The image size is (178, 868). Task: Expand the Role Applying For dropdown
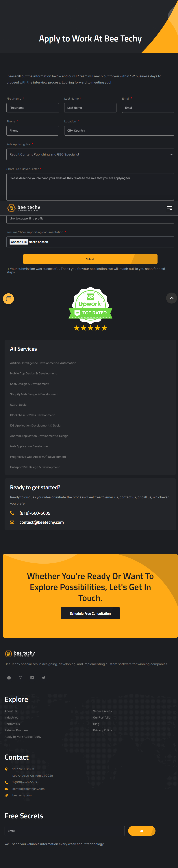coord(90,154)
